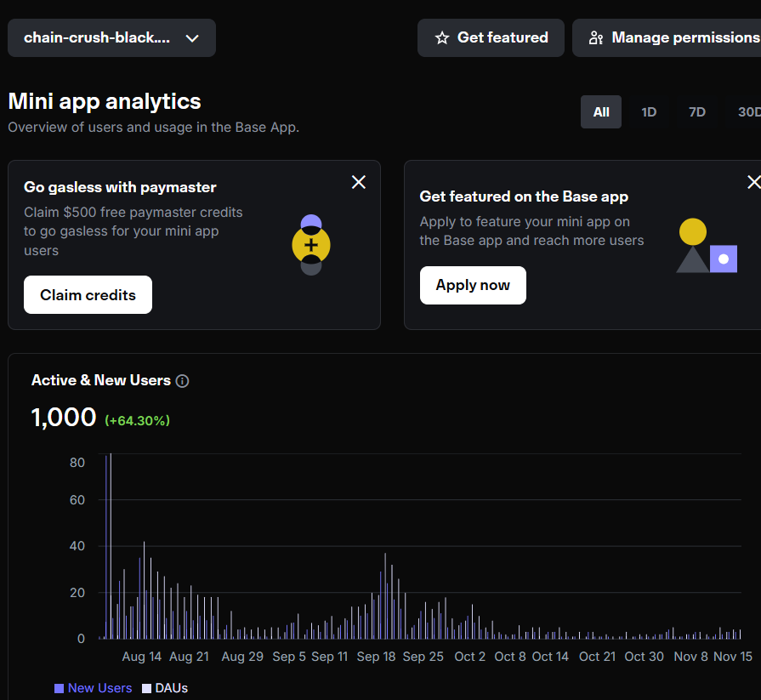This screenshot has width=761, height=700.
Task: Click the geometric shapes featured illustration
Action: coord(707,246)
